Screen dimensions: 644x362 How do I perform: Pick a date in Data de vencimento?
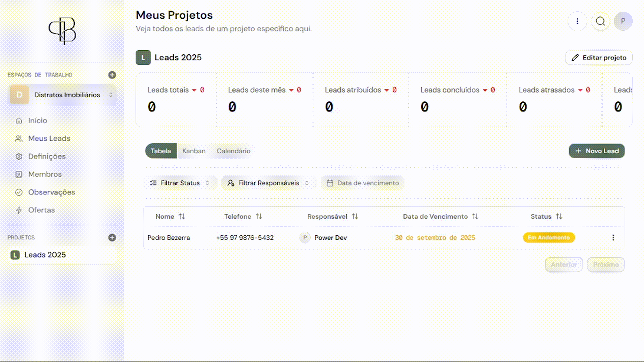click(x=362, y=183)
